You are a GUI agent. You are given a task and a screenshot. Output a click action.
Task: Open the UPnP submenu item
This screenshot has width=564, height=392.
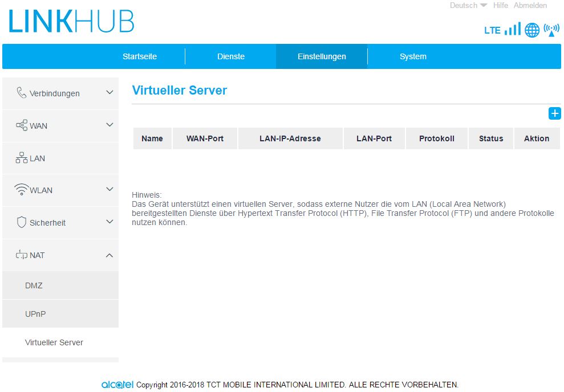click(x=35, y=314)
